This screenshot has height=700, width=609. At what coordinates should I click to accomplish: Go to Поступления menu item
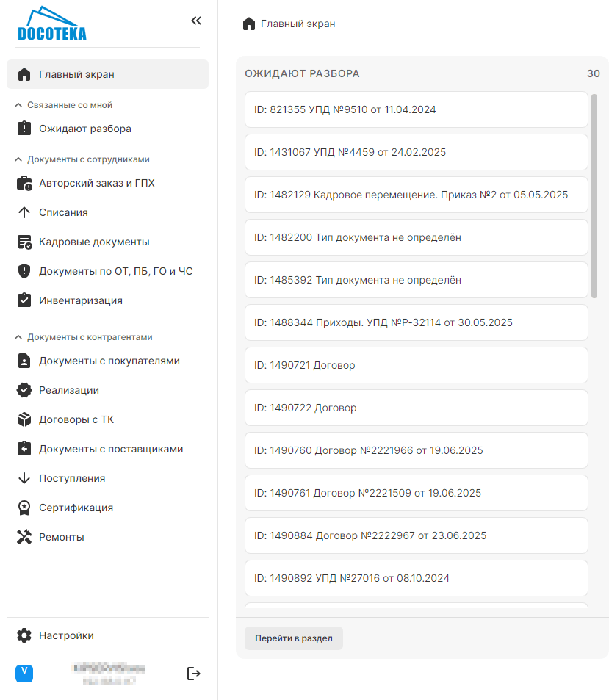72,478
